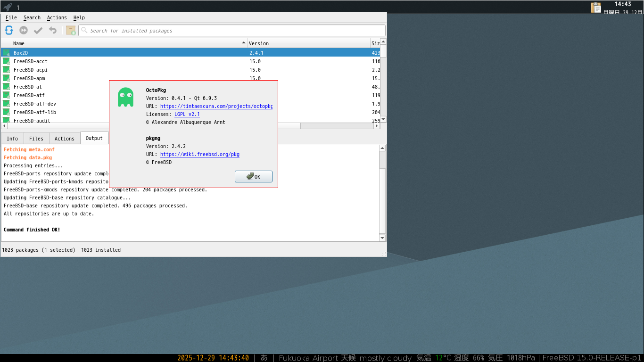The height and width of the screenshot is (362, 644).
Task: Click the "All repositories are up to date." line
Action: 49,214
